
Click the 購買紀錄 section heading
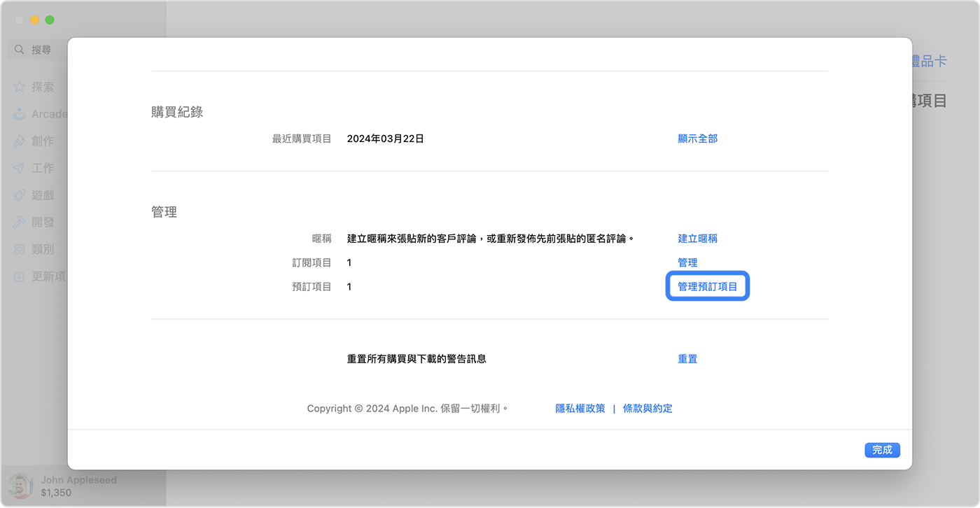[x=177, y=112]
